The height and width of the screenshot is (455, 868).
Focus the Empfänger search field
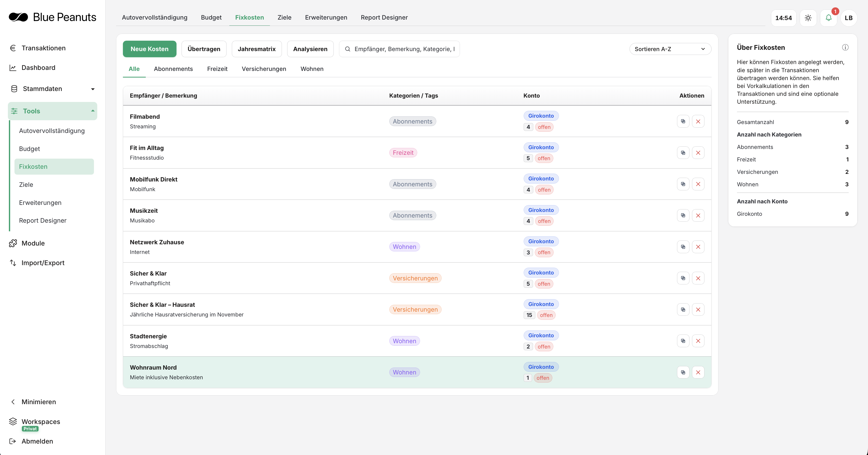click(399, 49)
